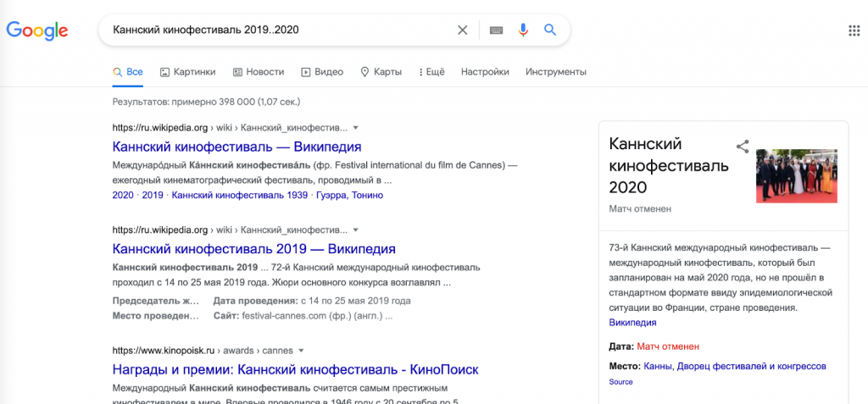
Task: Switch to the Новости tab
Action: pos(259,72)
